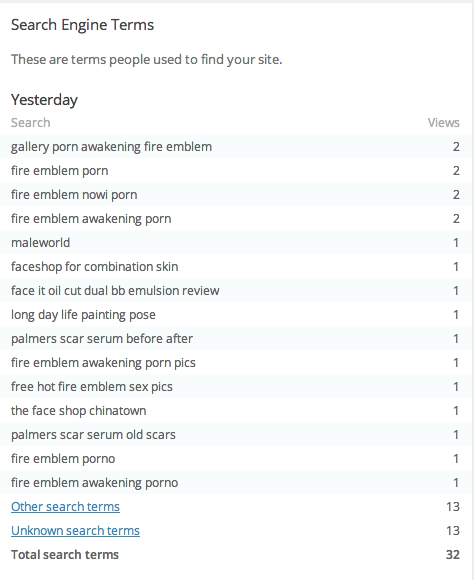Select the long day life painting pose row
This screenshot has width=474, height=580.
point(237,315)
